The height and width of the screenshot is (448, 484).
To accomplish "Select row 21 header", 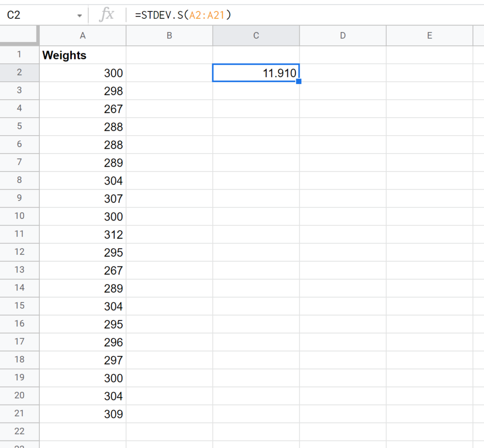I will tap(19, 414).
